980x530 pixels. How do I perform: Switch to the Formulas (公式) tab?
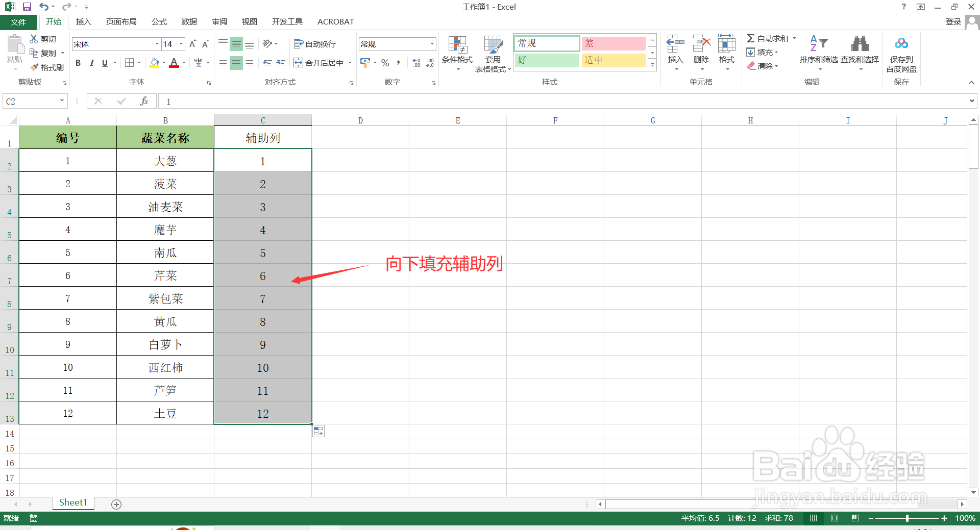pos(159,22)
